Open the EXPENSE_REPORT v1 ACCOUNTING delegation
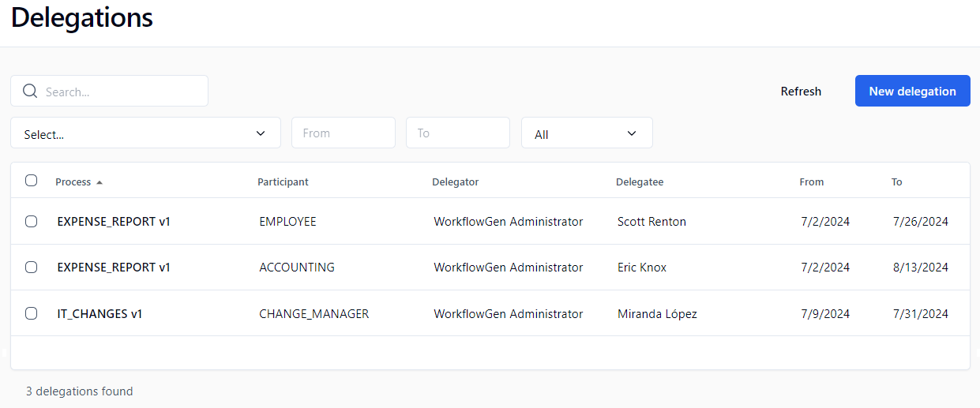Image resolution: width=980 pixels, height=408 pixels. [114, 268]
